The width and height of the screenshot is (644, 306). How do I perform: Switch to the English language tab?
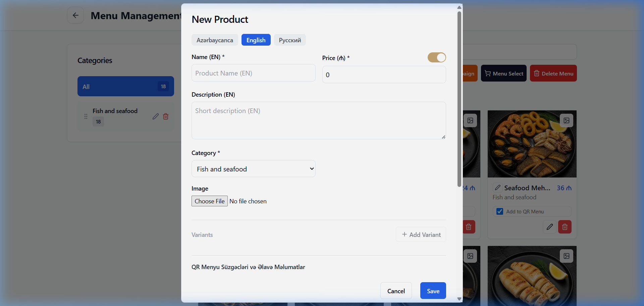tap(256, 40)
